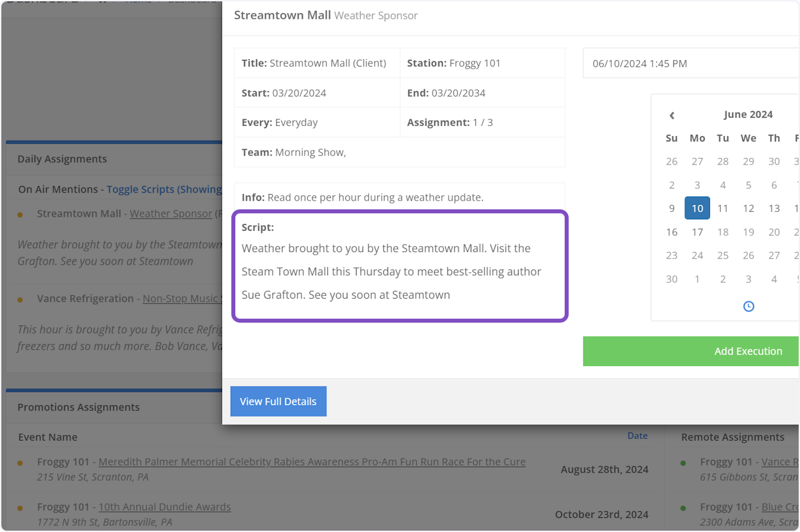Toggle Scripts in On Air Mentions
This screenshot has width=800, height=532.
[x=163, y=189]
